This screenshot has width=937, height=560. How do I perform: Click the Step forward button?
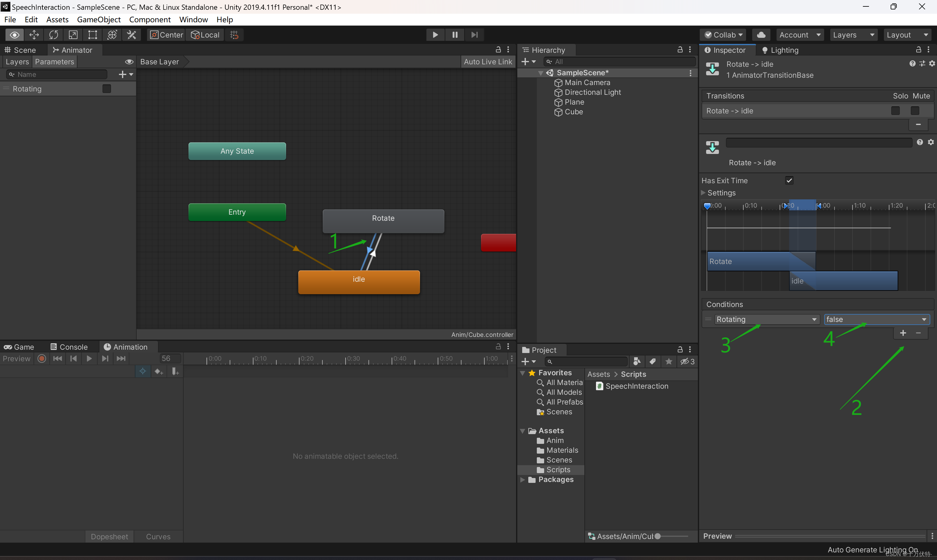click(x=475, y=35)
